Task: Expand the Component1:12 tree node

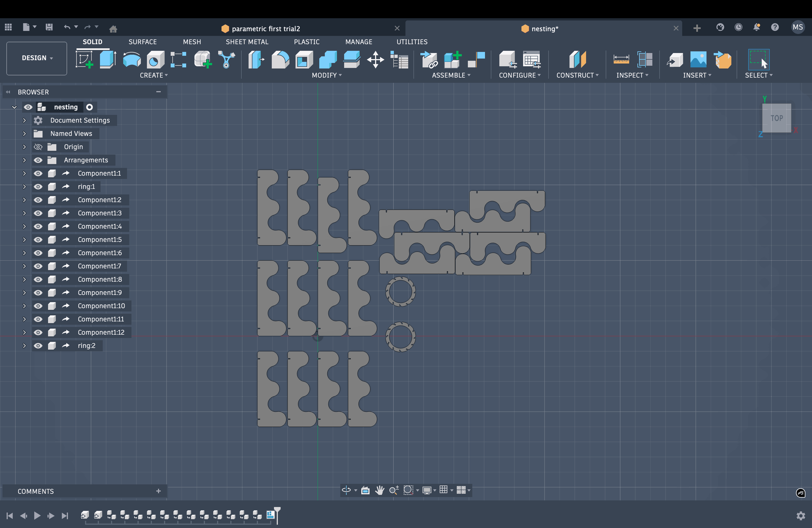Action: click(x=24, y=332)
